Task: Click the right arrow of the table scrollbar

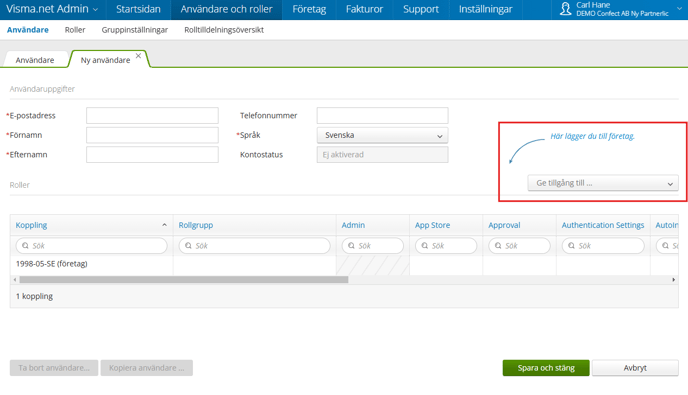Action: tap(674, 280)
